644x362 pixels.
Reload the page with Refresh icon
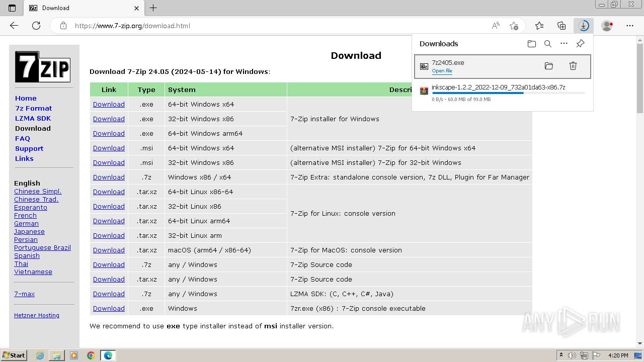[x=36, y=26]
